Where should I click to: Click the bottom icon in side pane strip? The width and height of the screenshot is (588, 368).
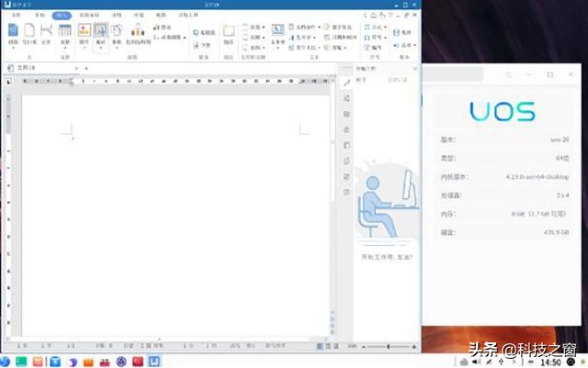tap(346, 192)
